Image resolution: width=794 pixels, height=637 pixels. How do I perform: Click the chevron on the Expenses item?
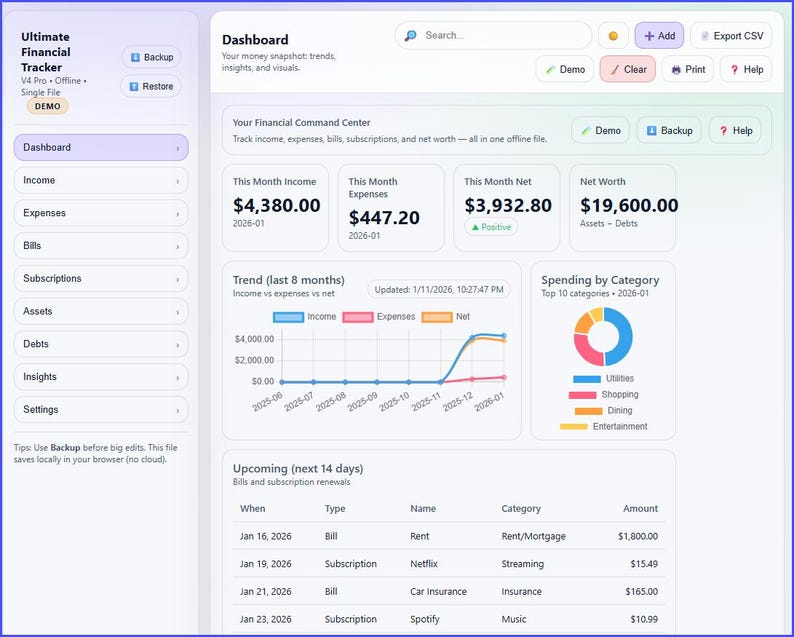[177, 214]
